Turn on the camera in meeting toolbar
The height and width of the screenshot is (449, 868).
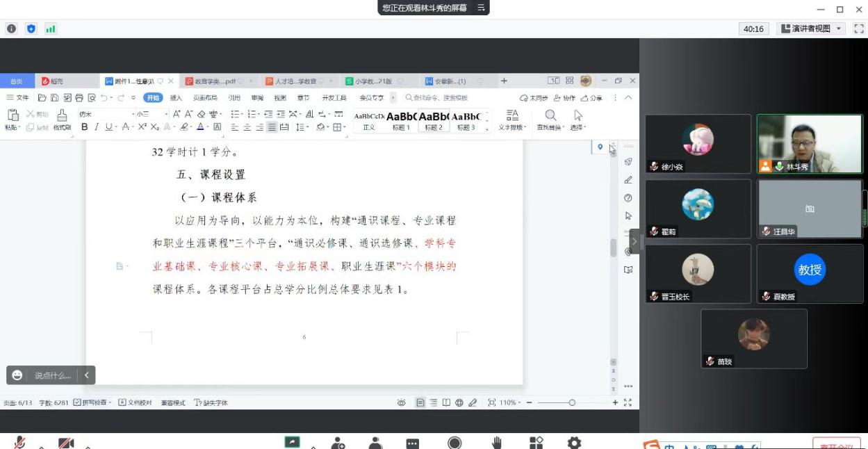[x=67, y=443]
